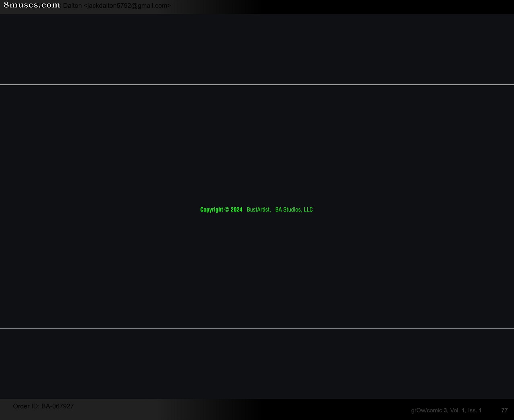Click the LLC suffix after BA Studios

(308, 210)
